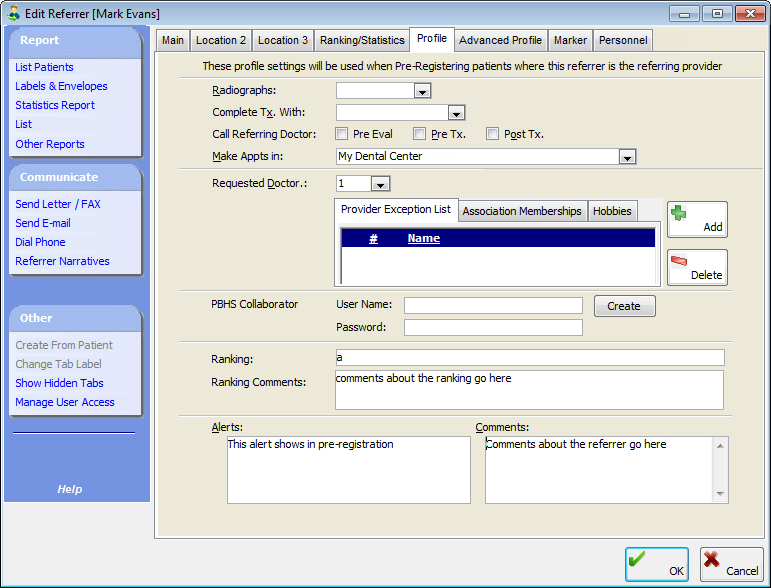Open the List Patients report link
The height and width of the screenshot is (588, 771).
tap(44, 67)
